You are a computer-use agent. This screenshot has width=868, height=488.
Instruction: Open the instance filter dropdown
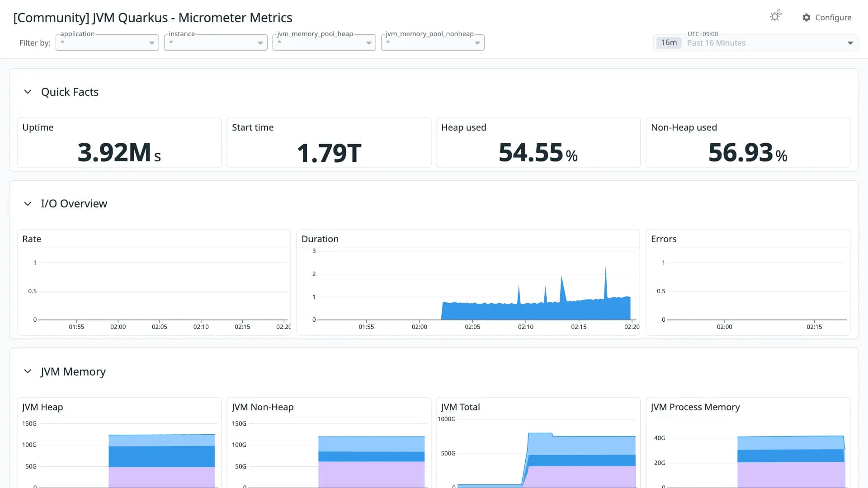[x=216, y=42]
